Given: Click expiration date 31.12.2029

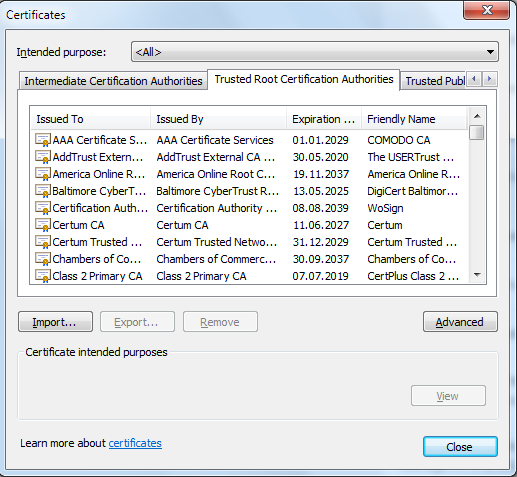Looking at the screenshot, I should click(x=320, y=242).
